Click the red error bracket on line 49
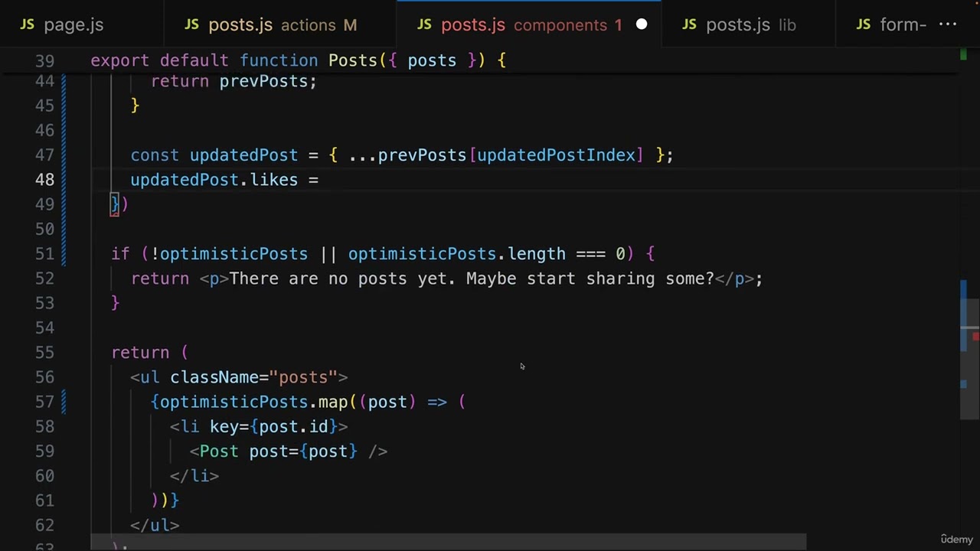 [114, 204]
